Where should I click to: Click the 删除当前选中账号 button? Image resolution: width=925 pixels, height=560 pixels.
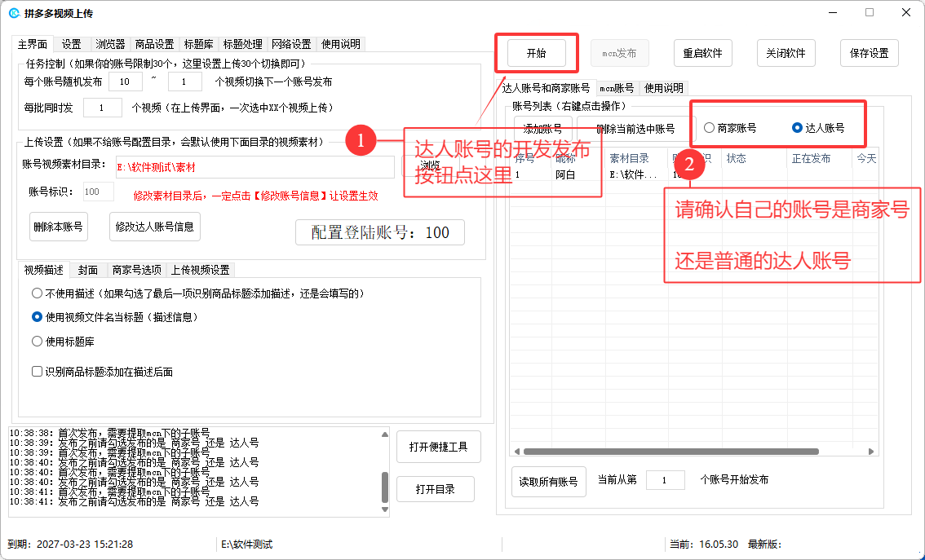click(x=635, y=129)
